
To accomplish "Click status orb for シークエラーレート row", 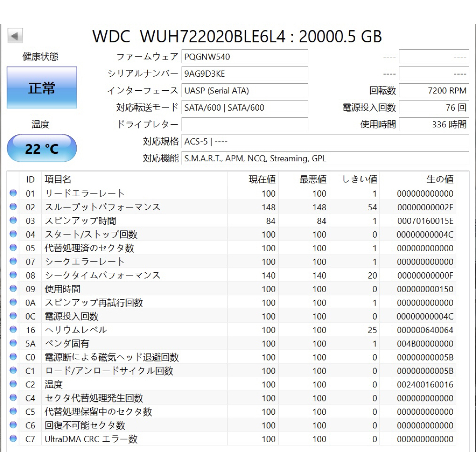I will pos(13,261).
